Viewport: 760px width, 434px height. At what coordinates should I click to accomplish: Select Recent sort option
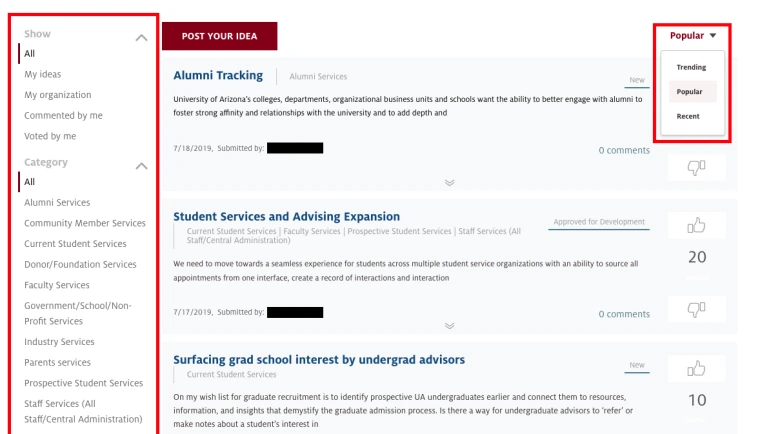(688, 116)
